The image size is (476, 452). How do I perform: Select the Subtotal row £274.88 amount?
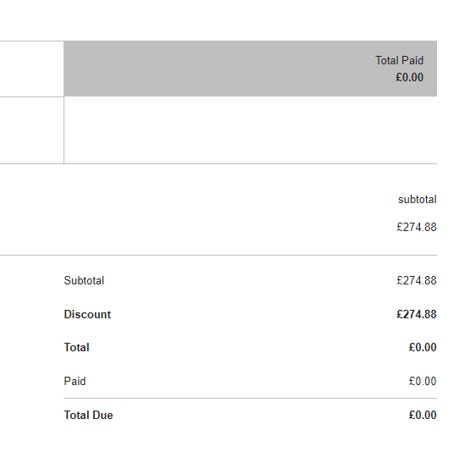click(x=417, y=281)
